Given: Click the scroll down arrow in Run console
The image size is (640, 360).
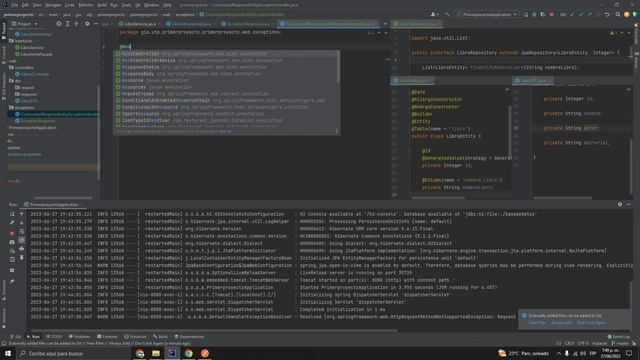Looking at the screenshot, I should click(x=22, y=222).
